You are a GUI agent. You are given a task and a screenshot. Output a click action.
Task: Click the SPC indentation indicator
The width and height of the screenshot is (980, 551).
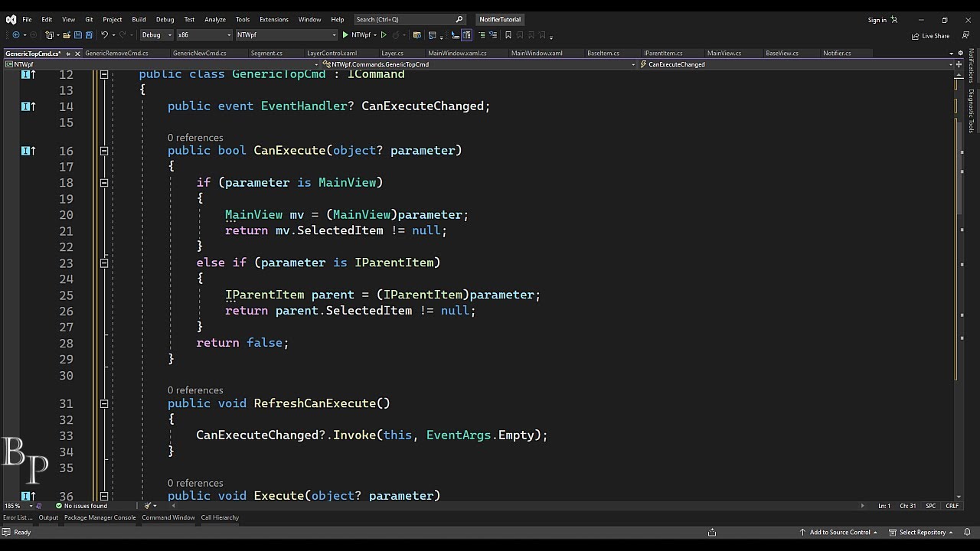(931, 506)
